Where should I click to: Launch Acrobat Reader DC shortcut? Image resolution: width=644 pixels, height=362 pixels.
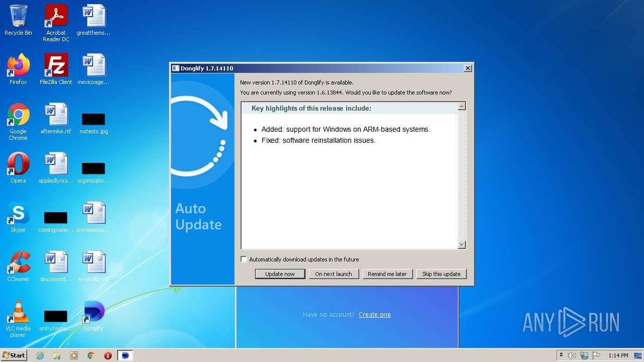pos(56,23)
